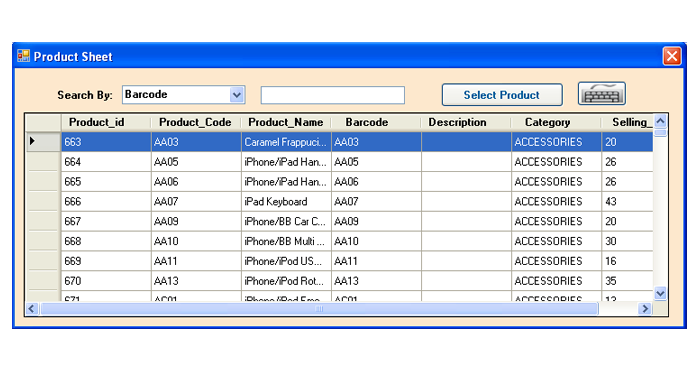700x371 pixels.
Task: Click Product_Code cell AA05
Action: [x=196, y=162]
